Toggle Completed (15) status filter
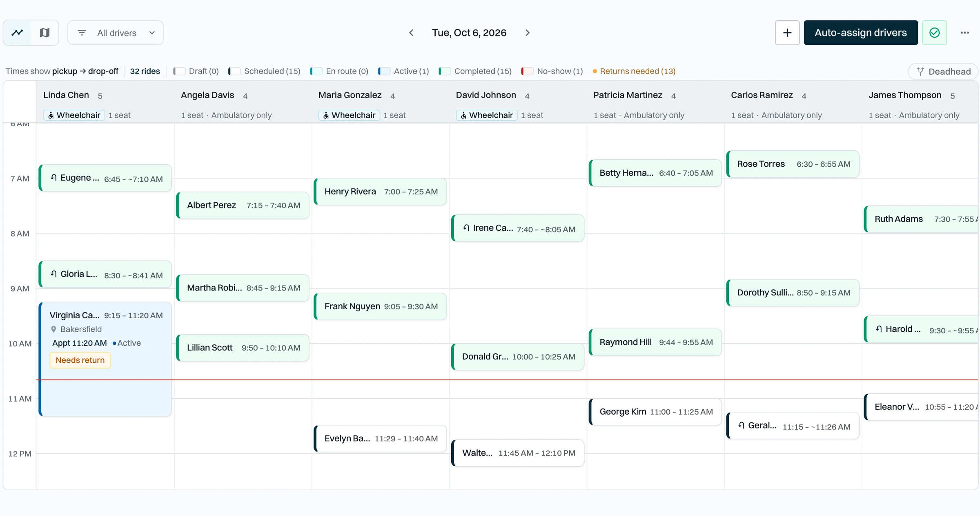The width and height of the screenshot is (980, 516). click(x=475, y=71)
